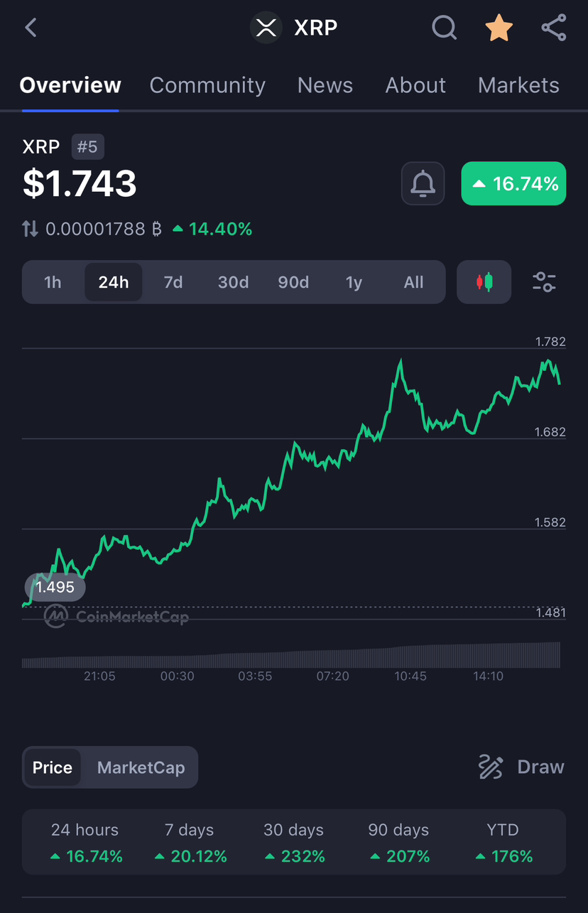The width and height of the screenshot is (588, 913).
Task: Switch to the Markets tab
Action: (518, 85)
